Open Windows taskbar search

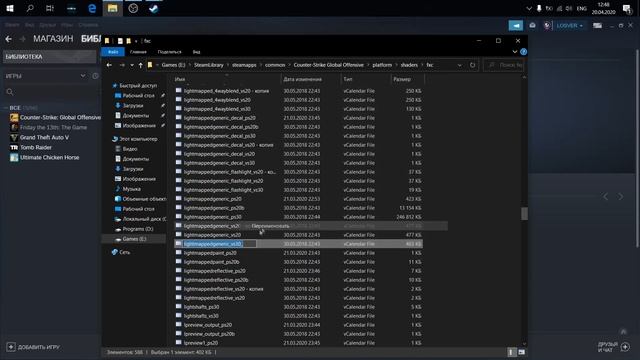30,8
